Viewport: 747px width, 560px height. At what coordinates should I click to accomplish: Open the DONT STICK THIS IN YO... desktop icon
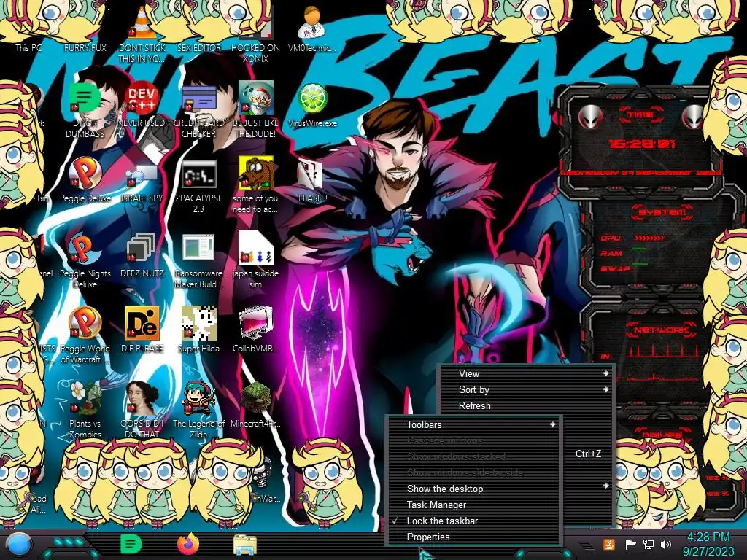click(142, 34)
